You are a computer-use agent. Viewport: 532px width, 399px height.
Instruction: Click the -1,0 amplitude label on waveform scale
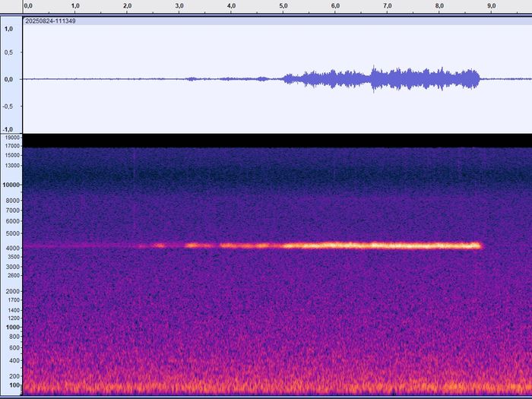click(9, 129)
